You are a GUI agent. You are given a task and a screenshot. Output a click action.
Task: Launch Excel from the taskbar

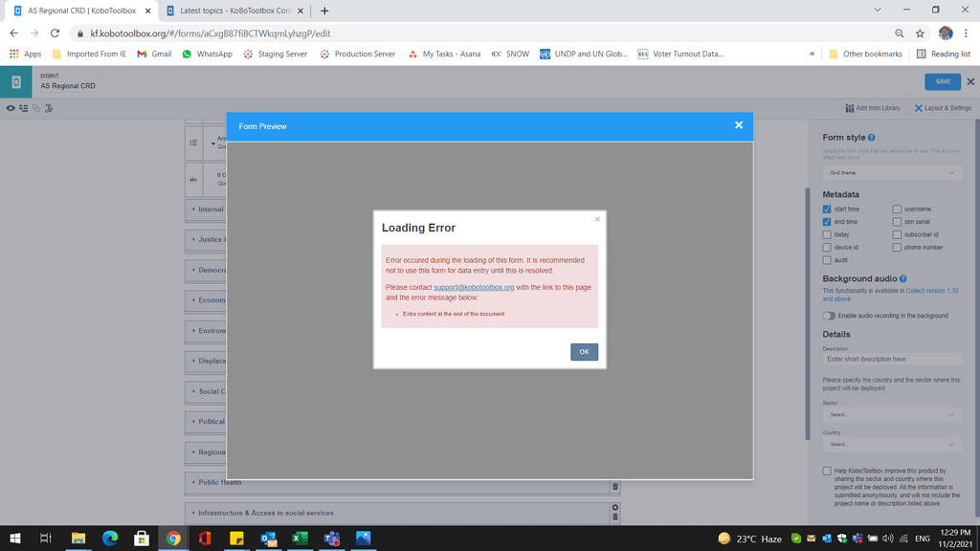click(x=300, y=539)
